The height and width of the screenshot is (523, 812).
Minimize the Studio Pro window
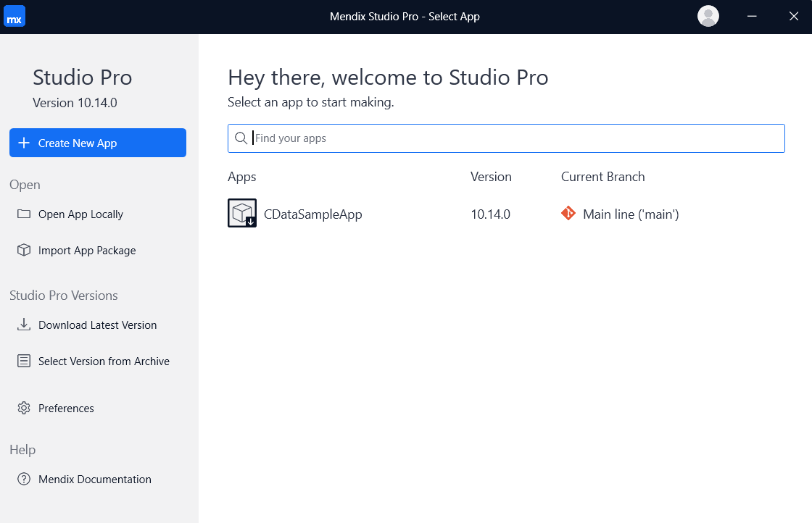753,16
